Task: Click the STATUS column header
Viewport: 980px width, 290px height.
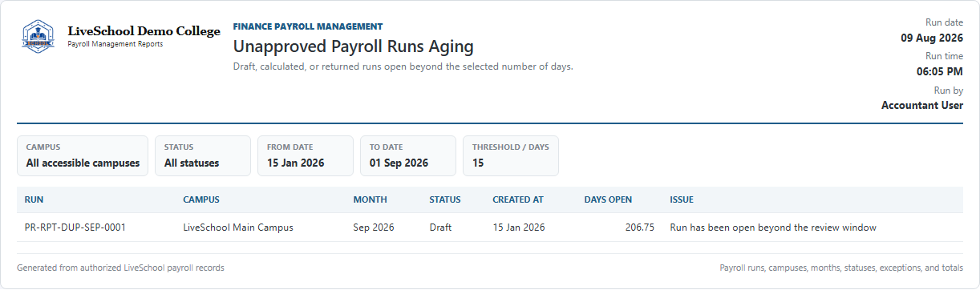Action: click(445, 199)
